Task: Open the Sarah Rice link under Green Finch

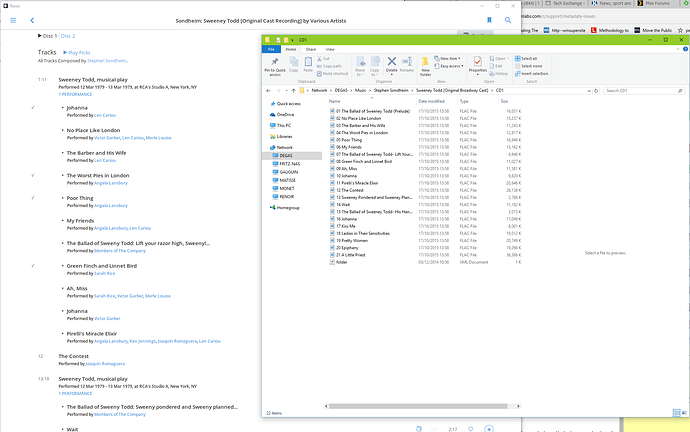Action: [104, 273]
